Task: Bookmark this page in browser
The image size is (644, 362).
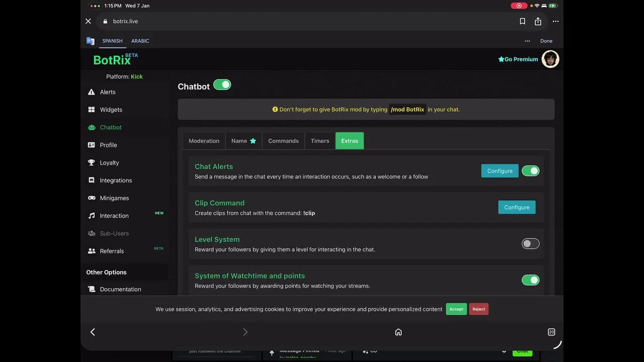Action: pos(522,21)
